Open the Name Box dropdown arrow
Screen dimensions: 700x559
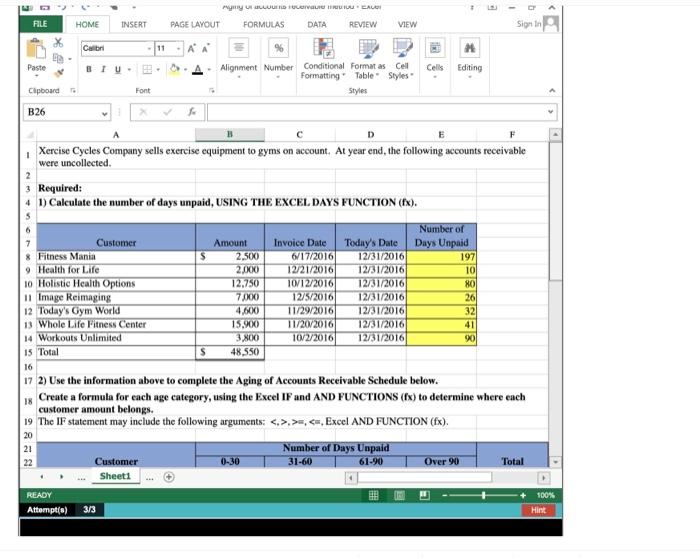pos(104,113)
